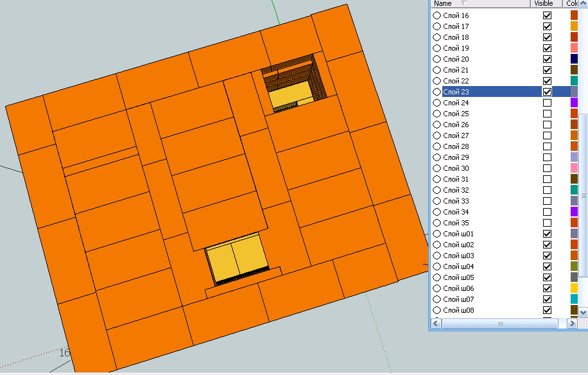This screenshot has height=375, width=588.
Task: Enable visibility for Слой 33
Action: point(548,201)
